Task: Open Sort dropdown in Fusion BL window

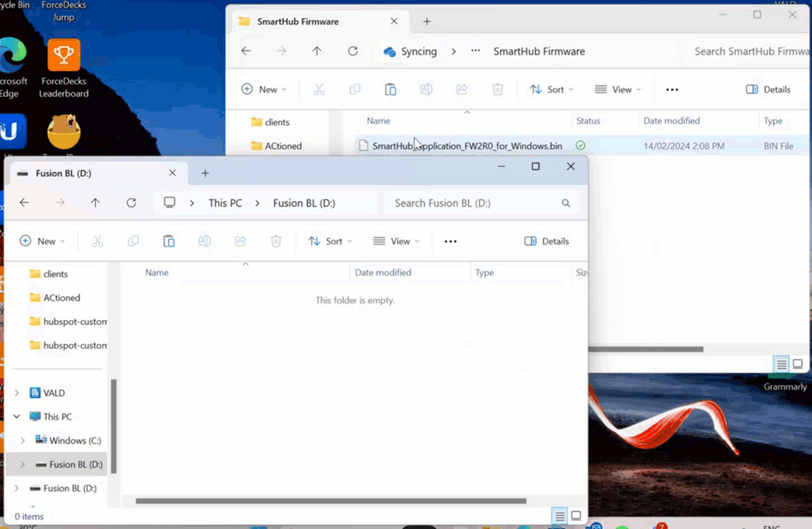Action: click(330, 241)
